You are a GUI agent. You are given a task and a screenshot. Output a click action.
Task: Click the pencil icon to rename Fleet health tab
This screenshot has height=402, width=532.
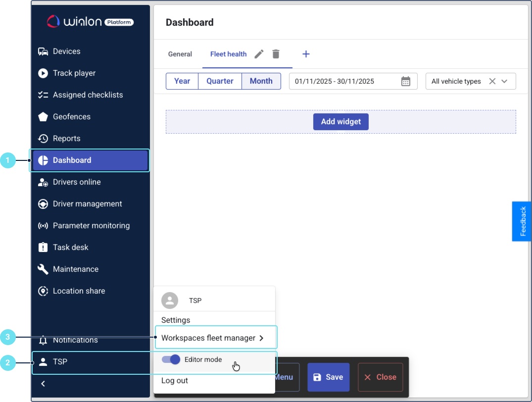259,54
